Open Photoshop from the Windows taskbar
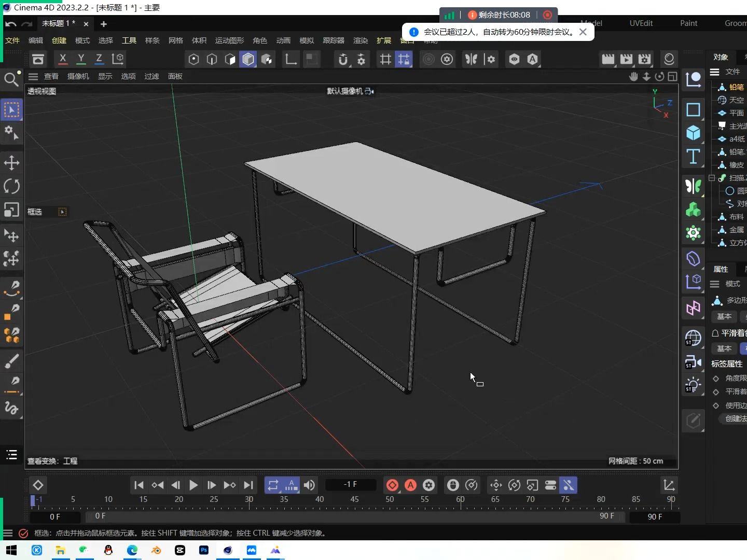Image resolution: width=747 pixels, height=560 pixels. point(204,551)
